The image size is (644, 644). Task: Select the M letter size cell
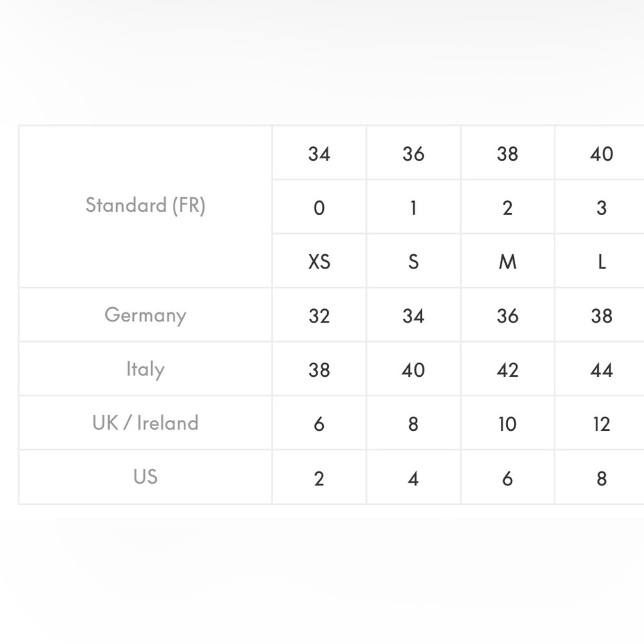click(x=507, y=262)
